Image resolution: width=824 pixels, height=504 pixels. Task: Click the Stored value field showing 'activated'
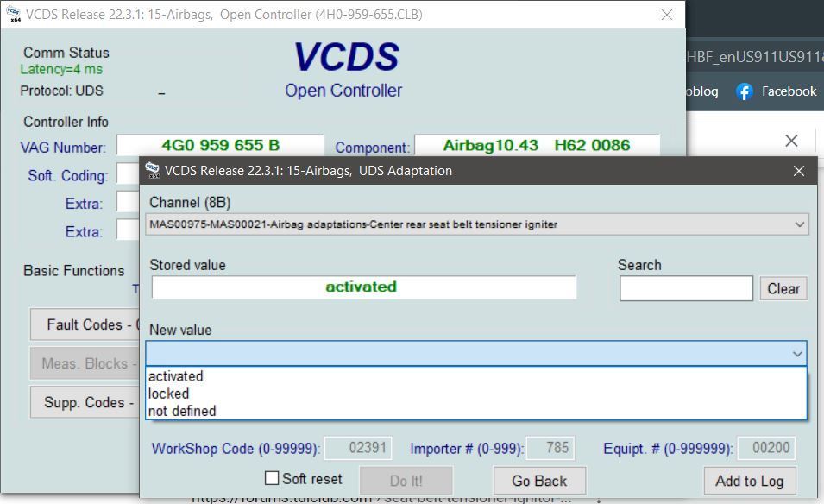point(361,287)
